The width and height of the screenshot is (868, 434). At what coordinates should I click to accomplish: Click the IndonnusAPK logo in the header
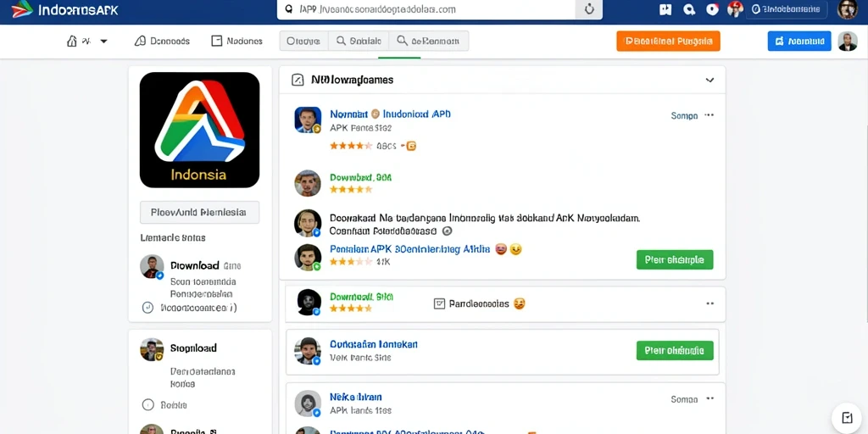[x=64, y=9]
